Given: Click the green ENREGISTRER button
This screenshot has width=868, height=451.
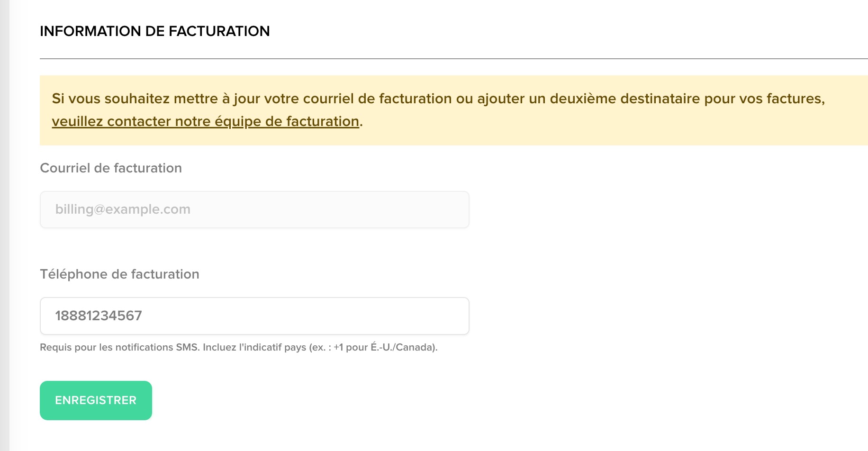Looking at the screenshot, I should point(96,400).
